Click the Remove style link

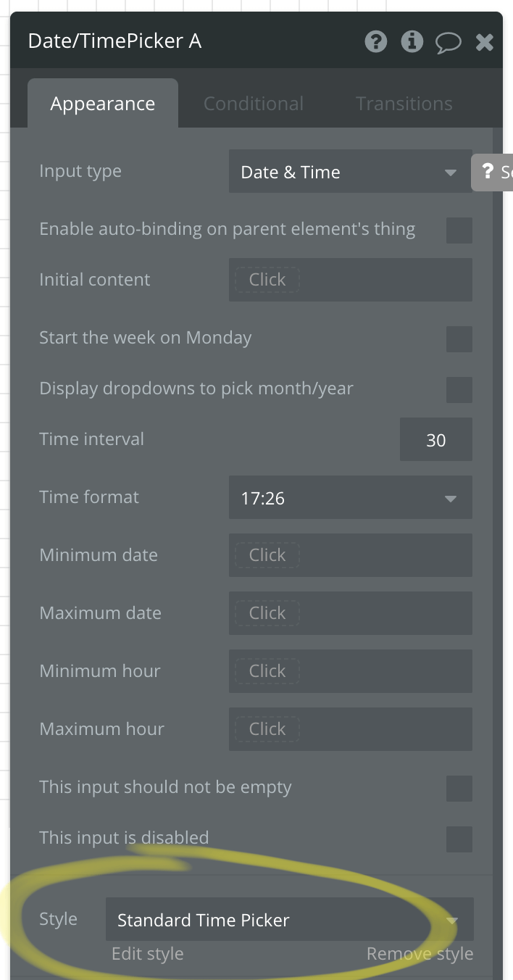(x=420, y=954)
